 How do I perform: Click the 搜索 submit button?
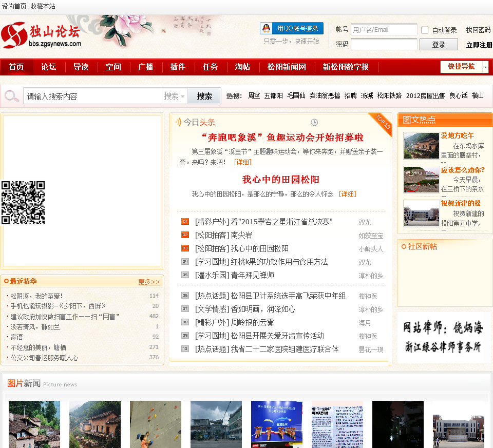(x=204, y=96)
